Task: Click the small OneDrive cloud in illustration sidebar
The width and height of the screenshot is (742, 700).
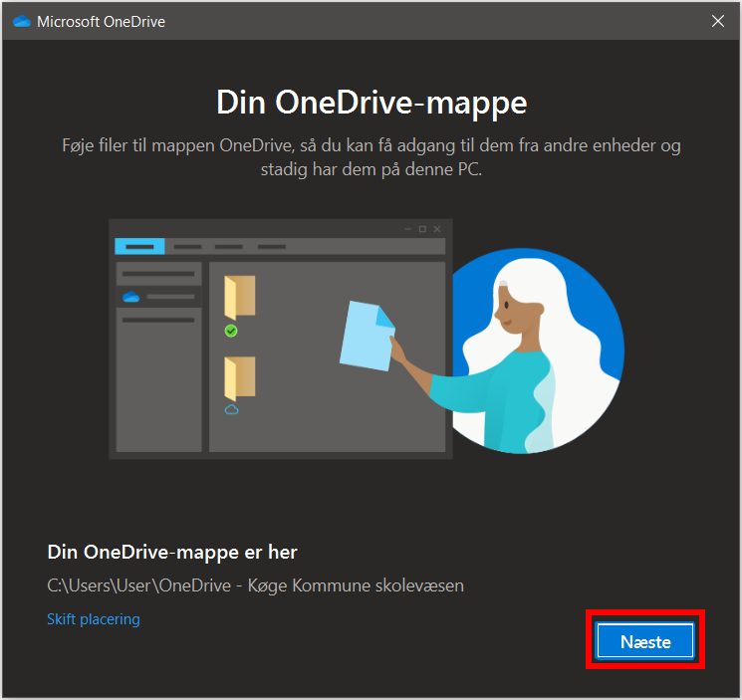Action: point(129,297)
